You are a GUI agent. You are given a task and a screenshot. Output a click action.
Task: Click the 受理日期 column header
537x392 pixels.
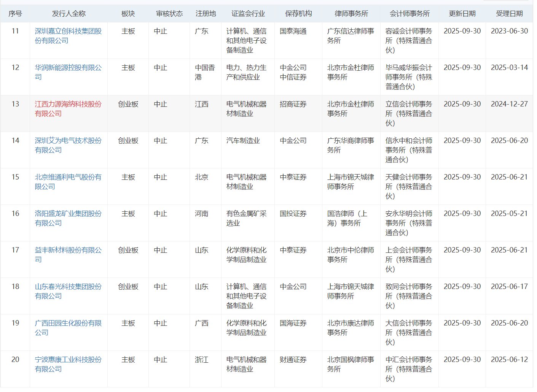pyautogui.click(x=510, y=14)
